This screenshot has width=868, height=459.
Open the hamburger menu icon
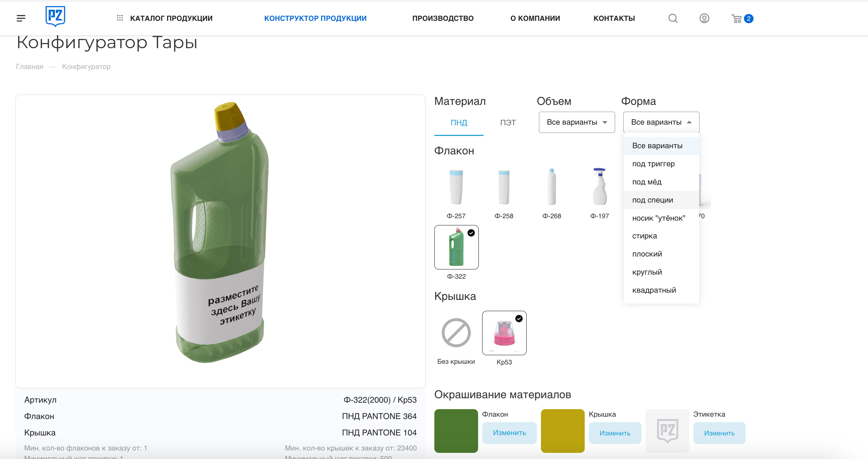[21, 18]
